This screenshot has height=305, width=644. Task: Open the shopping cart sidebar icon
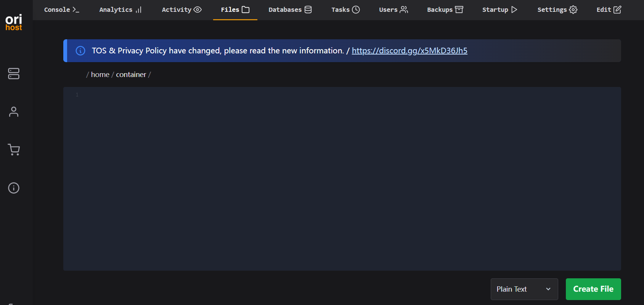click(14, 150)
